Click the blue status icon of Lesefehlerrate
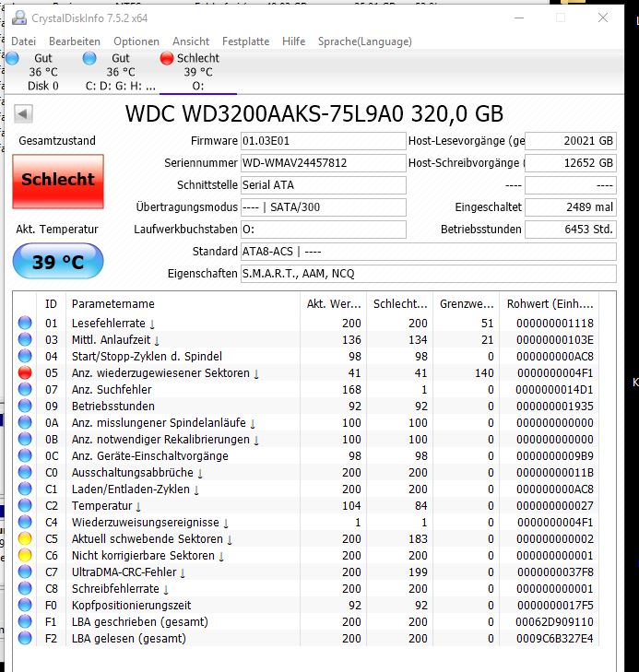Image resolution: width=639 pixels, height=672 pixels. pos(25,323)
